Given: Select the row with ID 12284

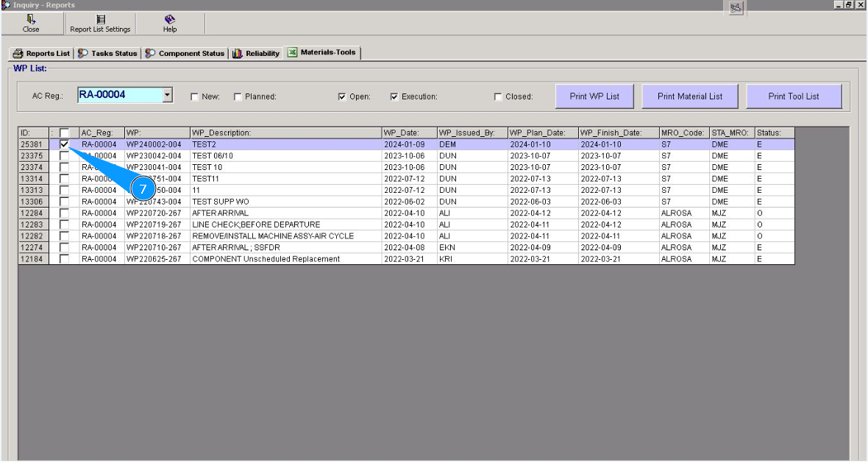Looking at the screenshot, I should (32, 213).
